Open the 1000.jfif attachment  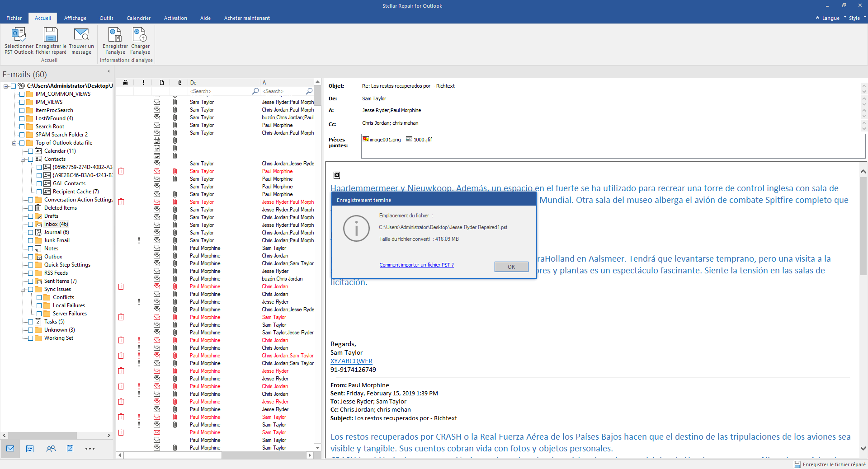419,140
